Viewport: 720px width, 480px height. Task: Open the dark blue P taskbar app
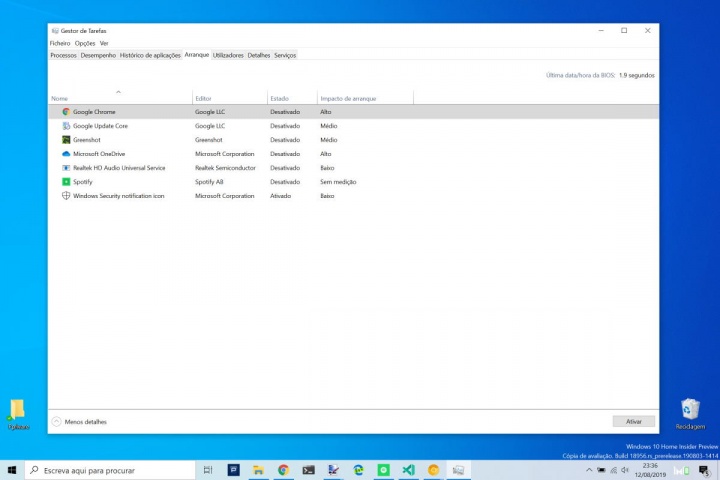coord(233,470)
